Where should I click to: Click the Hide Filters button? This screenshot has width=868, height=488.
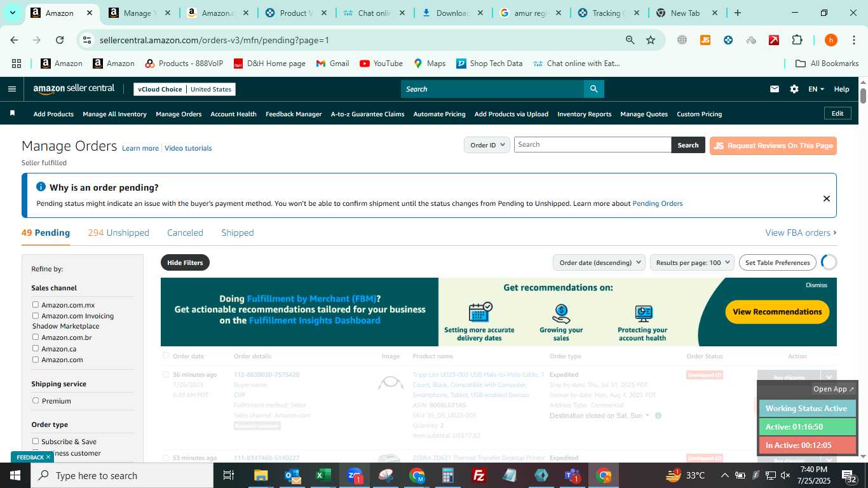tap(185, 262)
